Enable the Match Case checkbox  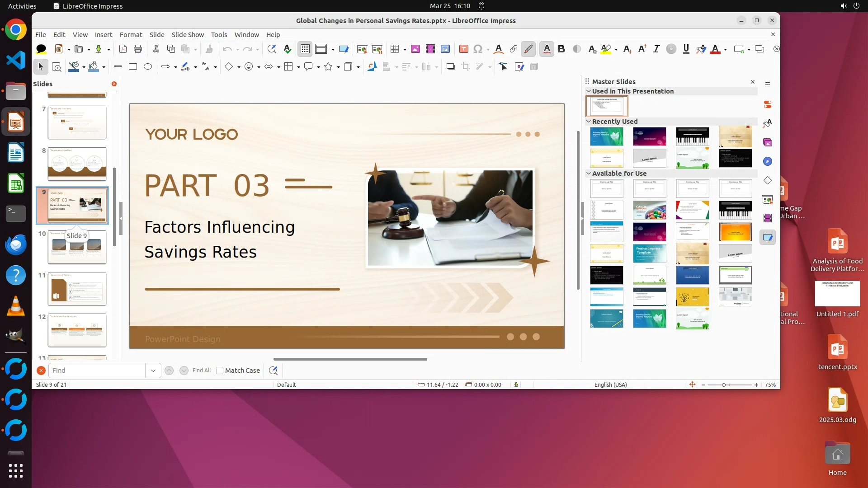[220, 371]
